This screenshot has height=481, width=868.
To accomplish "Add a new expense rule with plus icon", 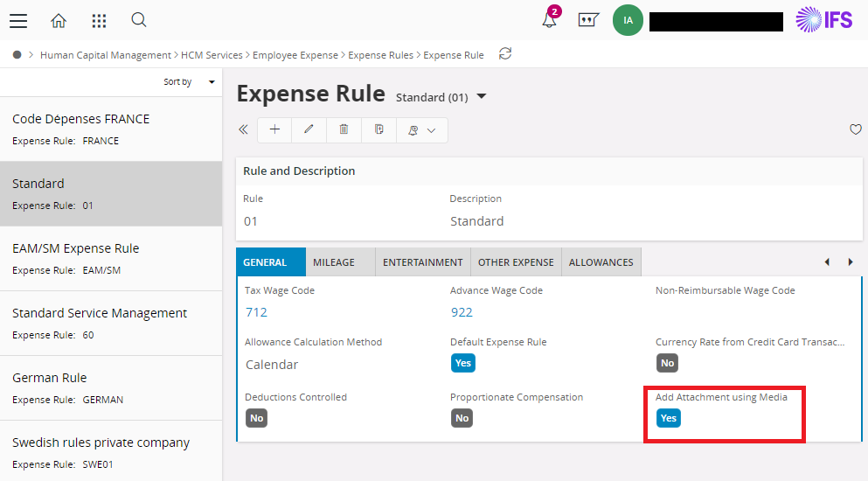I will pyautogui.click(x=274, y=129).
